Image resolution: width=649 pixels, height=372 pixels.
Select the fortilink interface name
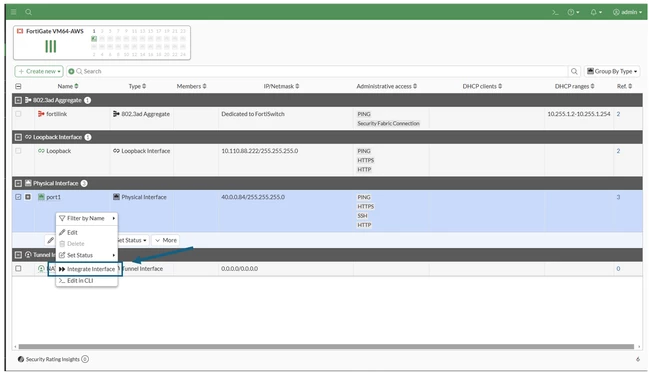coord(56,114)
